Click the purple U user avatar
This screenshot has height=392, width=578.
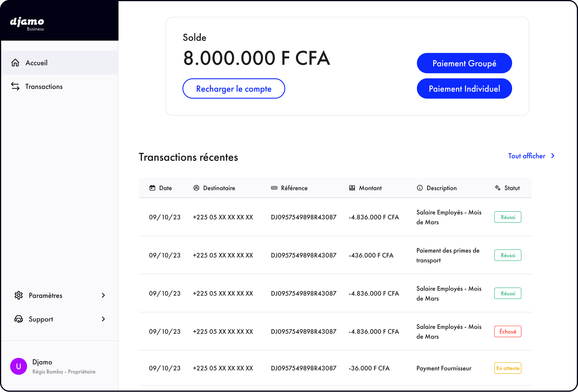pos(18,366)
